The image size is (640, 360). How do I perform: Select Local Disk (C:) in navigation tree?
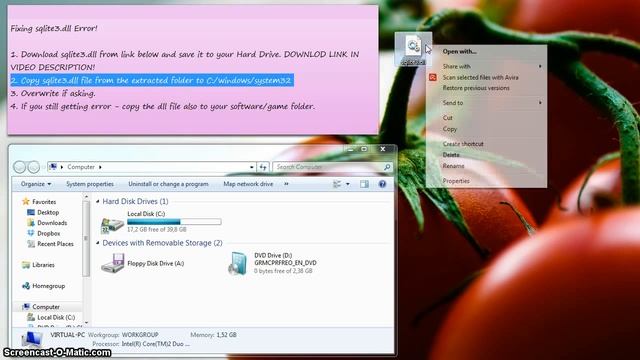pyautogui.click(x=56, y=317)
